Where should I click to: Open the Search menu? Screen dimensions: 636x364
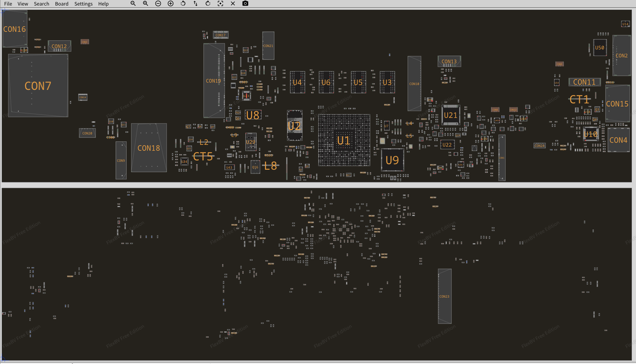click(x=42, y=4)
